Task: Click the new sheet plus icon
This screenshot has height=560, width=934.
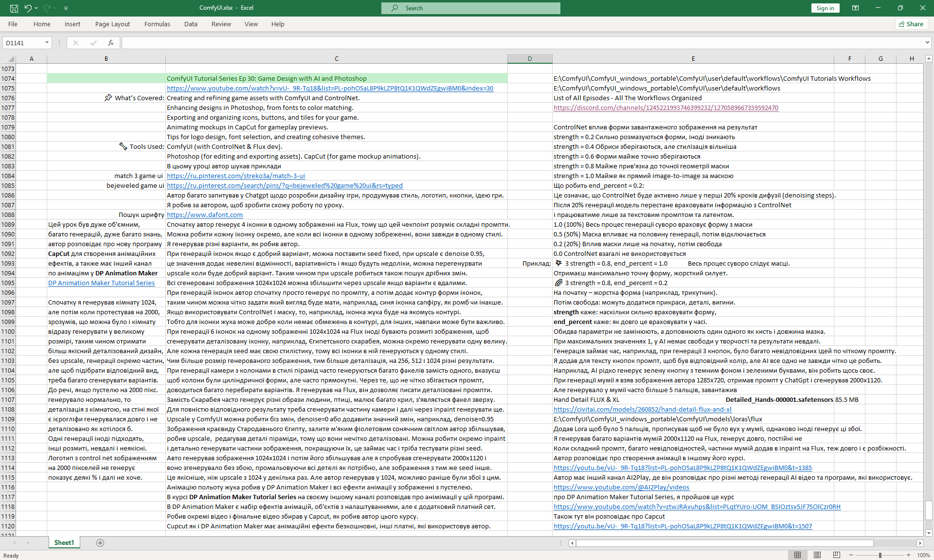Action: pyautogui.click(x=100, y=543)
